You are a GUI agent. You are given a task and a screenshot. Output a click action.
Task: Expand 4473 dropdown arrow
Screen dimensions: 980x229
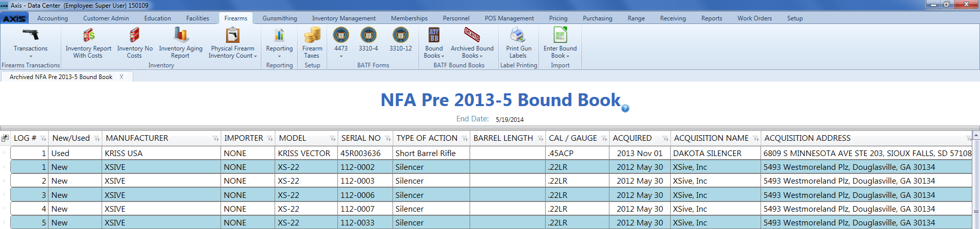coord(341,56)
